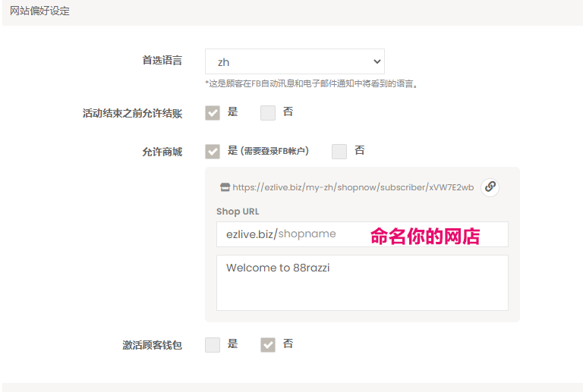The width and height of the screenshot is (583, 392).
Task: Click the 激活顾客钱包 label
Action: pyautogui.click(x=152, y=345)
